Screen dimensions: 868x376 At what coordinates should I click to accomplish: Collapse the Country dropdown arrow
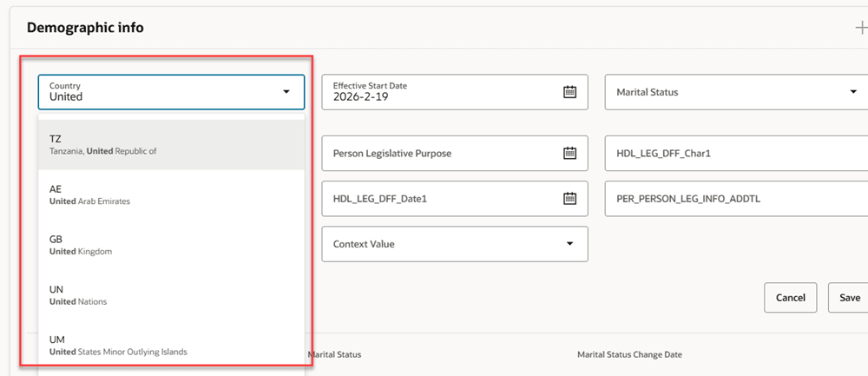[286, 92]
